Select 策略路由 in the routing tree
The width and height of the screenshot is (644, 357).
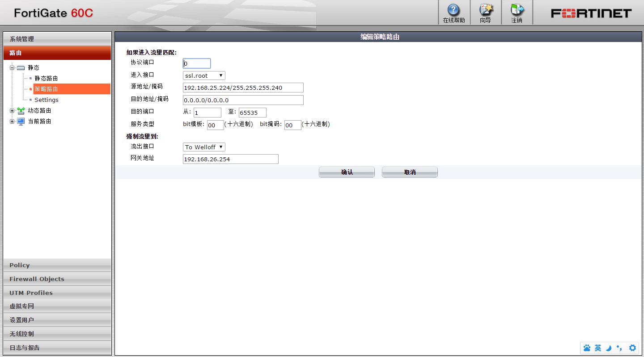[46, 89]
